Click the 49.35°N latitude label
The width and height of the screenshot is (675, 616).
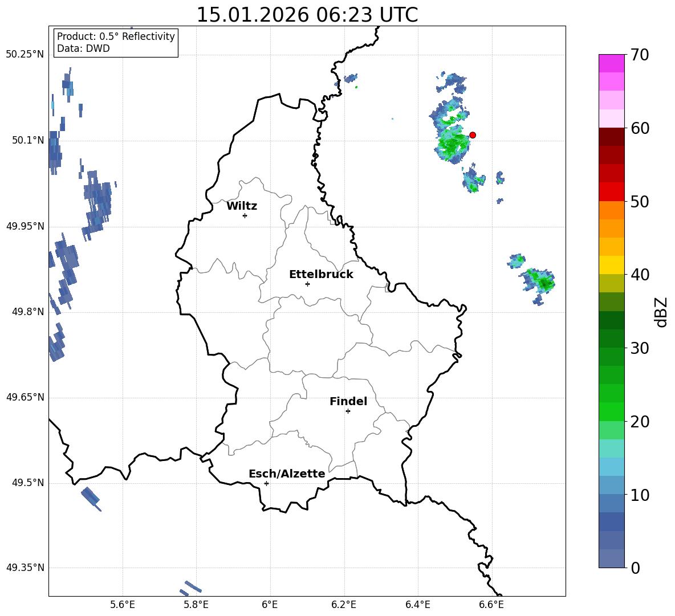(25, 568)
